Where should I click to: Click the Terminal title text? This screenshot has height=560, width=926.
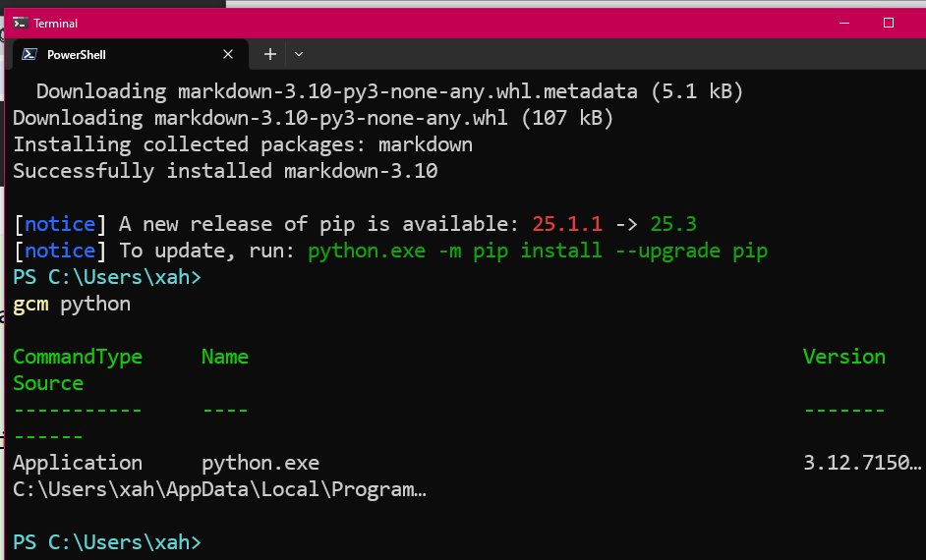[55, 23]
